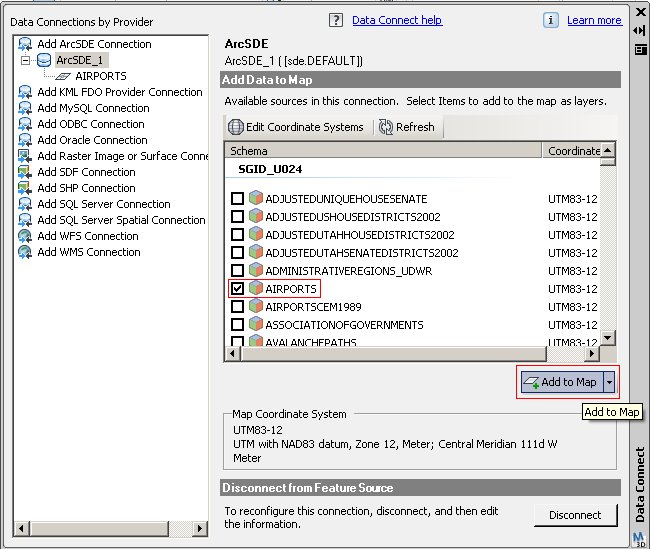Close the Data Connect palette
The height and width of the screenshot is (549, 650).
coord(640,12)
